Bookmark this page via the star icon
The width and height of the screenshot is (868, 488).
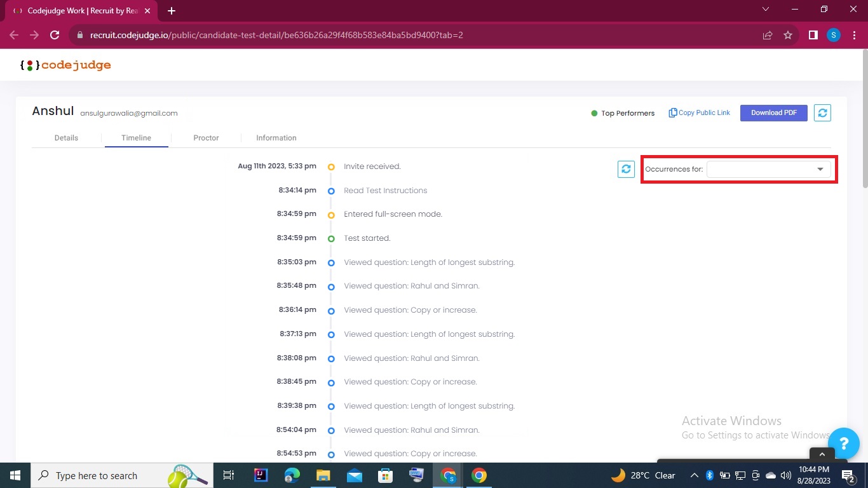pyautogui.click(x=787, y=35)
